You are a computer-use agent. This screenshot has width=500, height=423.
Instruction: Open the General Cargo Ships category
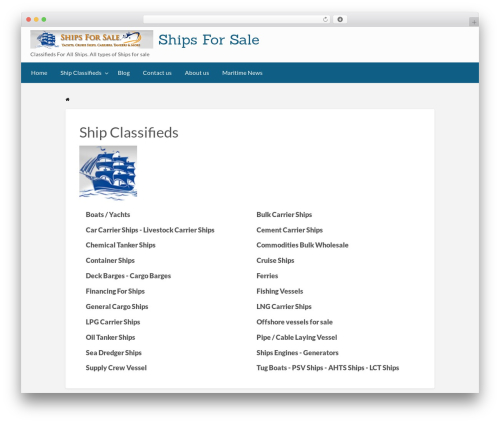(117, 307)
